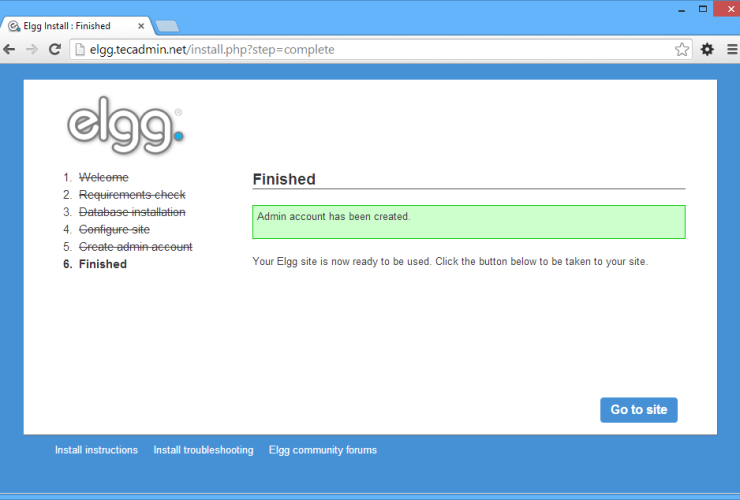The height and width of the screenshot is (500, 740).
Task: Click the Finished step in the list
Action: pos(102,264)
